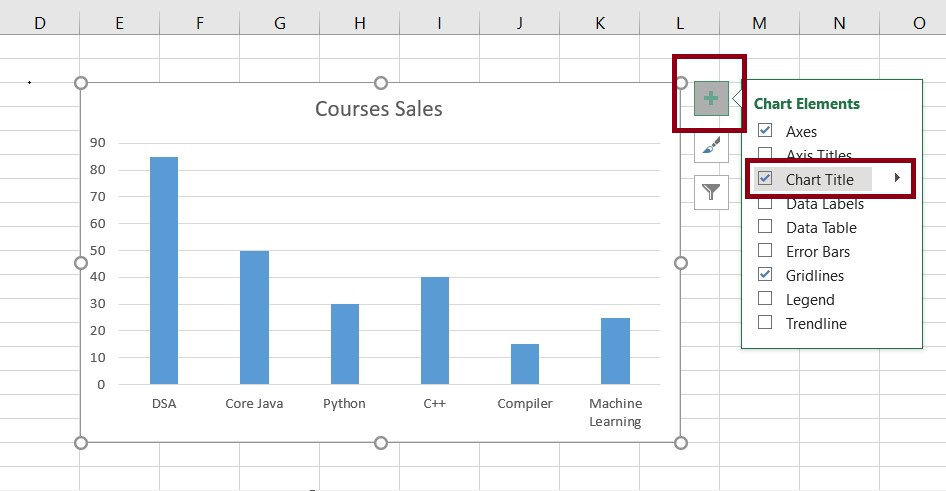Click the Core Java bar
Screen dimensions: 946x491
(x=254, y=317)
